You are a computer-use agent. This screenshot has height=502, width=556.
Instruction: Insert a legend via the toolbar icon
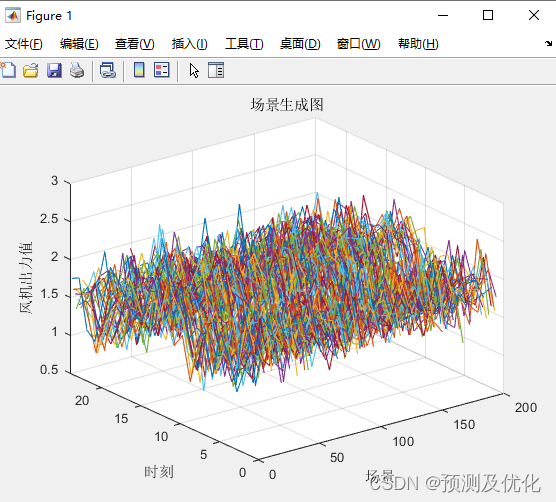pyautogui.click(x=162, y=70)
